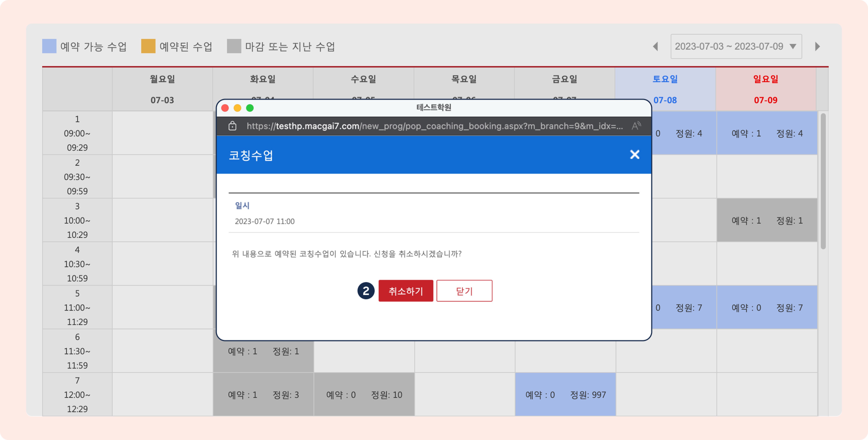Click the Tuesday 12:00 slot 정원: 3
Viewport: 868px width, 440px height.
(x=263, y=395)
